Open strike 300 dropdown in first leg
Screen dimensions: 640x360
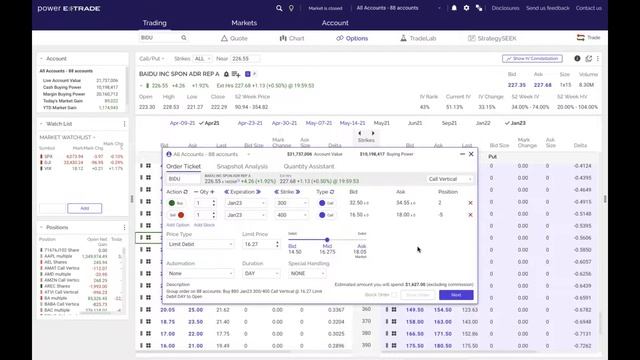point(291,203)
